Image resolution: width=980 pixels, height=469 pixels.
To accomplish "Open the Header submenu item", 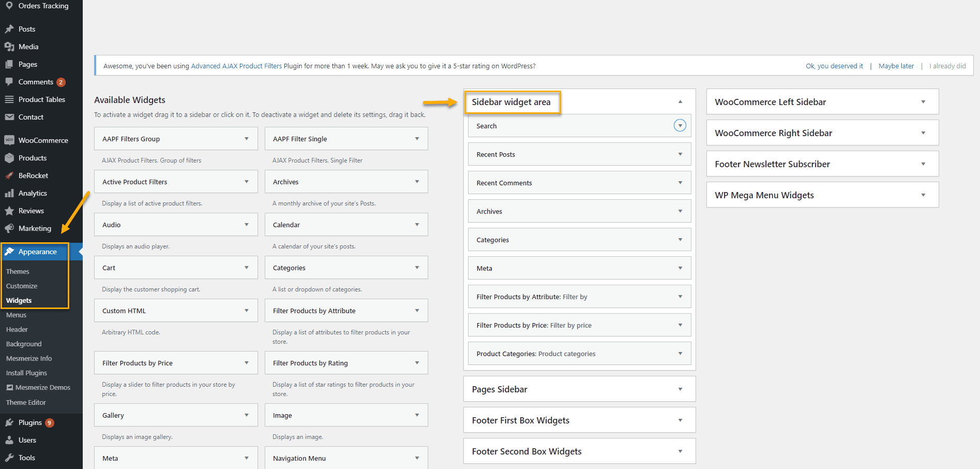I will pyautogui.click(x=17, y=329).
